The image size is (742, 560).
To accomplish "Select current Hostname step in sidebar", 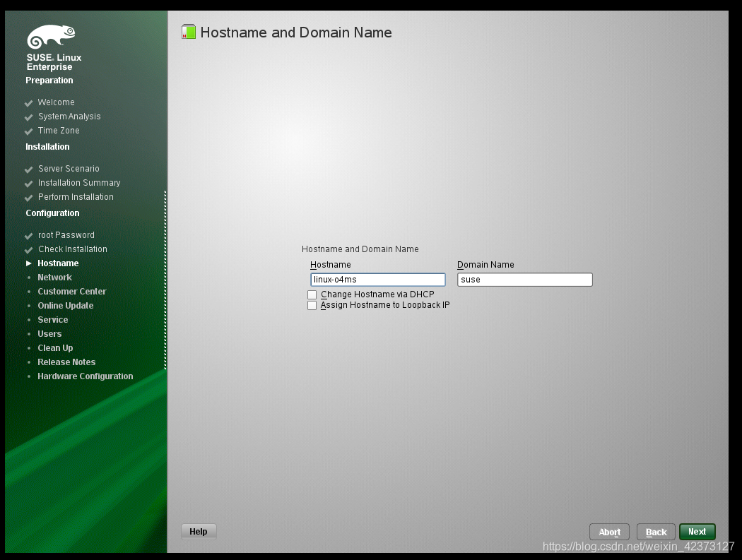I will tap(58, 263).
